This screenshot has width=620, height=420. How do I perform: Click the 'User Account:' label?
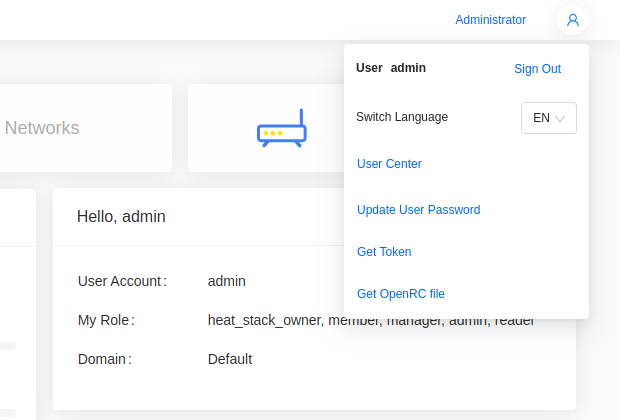[x=122, y=281]
